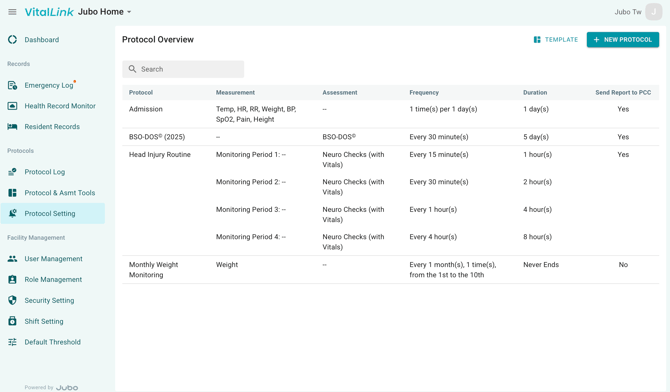
Task: Open Emergency Log icon in the sidebar
Action: pyautogui.click(x=12, y=85)
